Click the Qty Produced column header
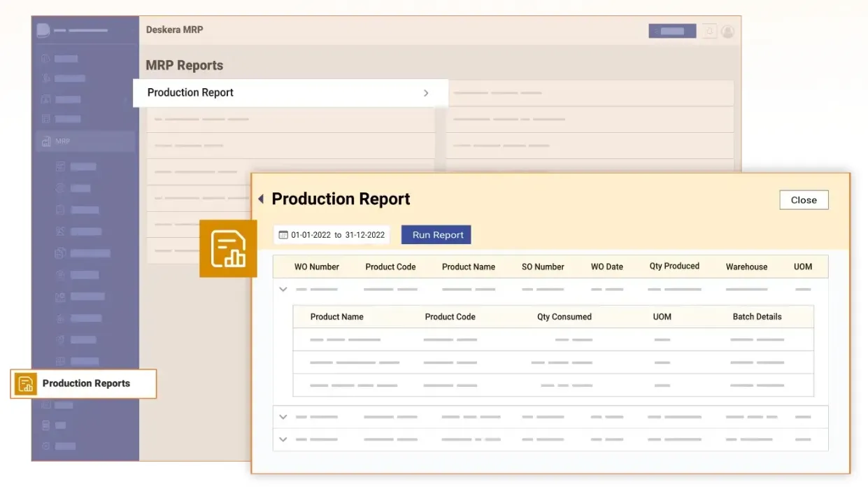This screenshot has width=868, height=489. coord(674,267)
